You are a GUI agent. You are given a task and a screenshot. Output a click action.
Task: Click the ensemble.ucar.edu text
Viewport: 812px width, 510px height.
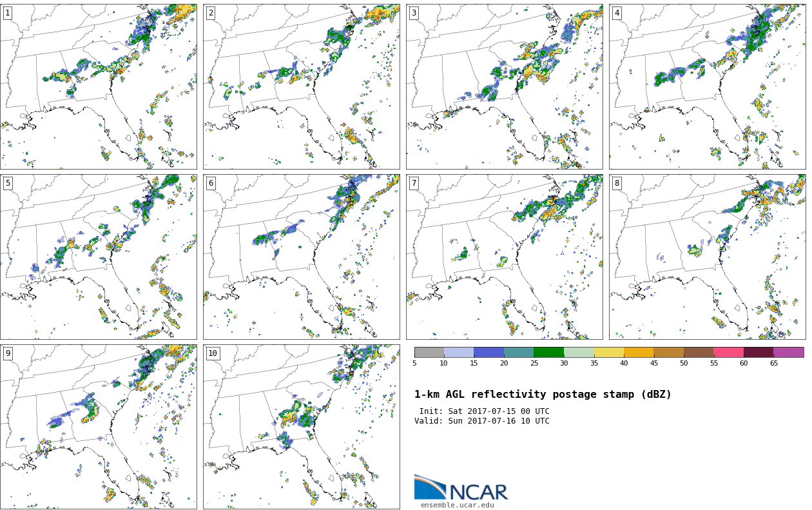(x=458, y=505)
